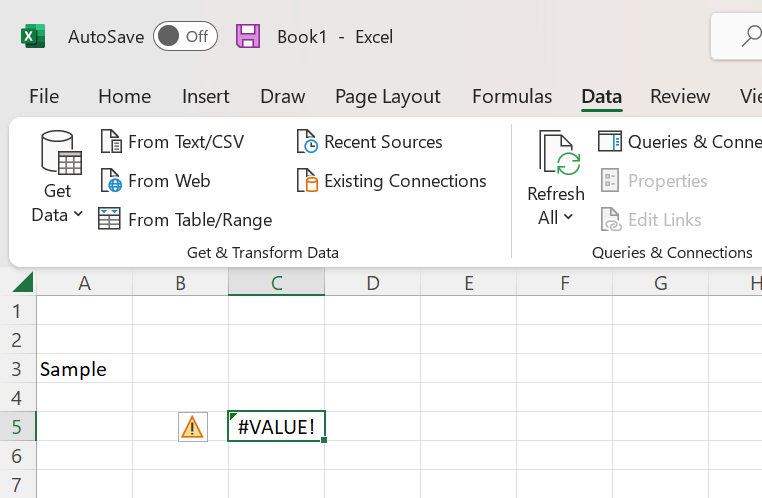
Task: Click the error warning indicator beside #VALUE!
Action: pyautogui.click(x=192, y=427)
